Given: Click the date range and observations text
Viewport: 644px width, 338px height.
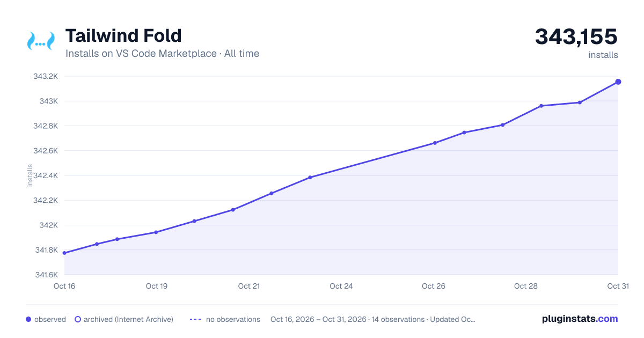Looking at the screenshot, I should click(373, 319).
